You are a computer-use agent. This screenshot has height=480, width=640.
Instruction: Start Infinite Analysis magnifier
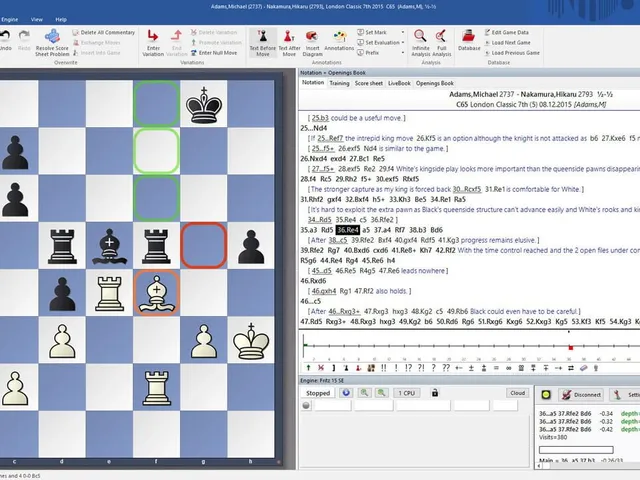point(420,36)
